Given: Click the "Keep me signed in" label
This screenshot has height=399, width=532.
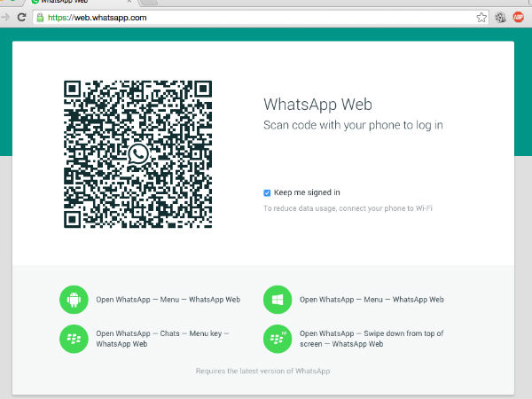Looking at the screenshot, I should 307,192.
